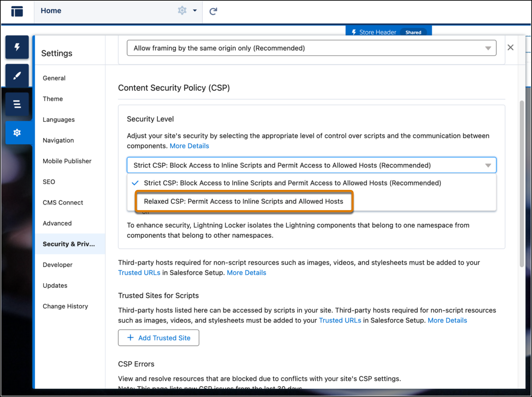Select the Settings gear in sidebar

(x=17, y=133)
